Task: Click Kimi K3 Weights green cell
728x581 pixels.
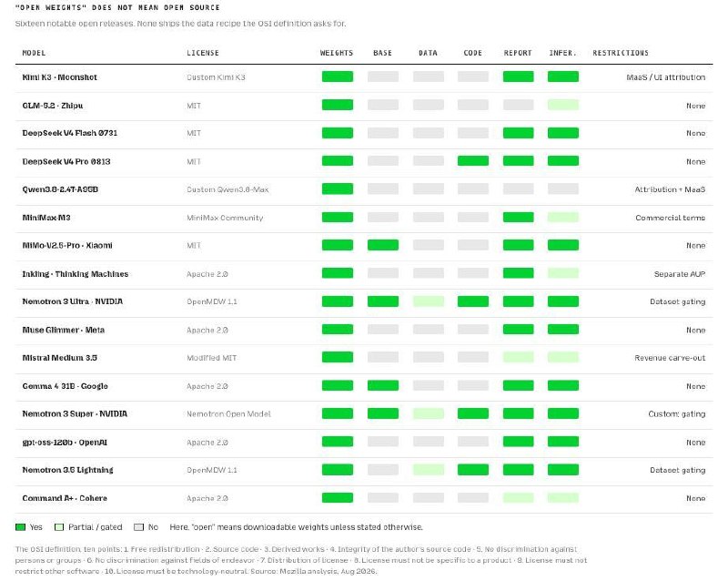Action: point(338,76)
